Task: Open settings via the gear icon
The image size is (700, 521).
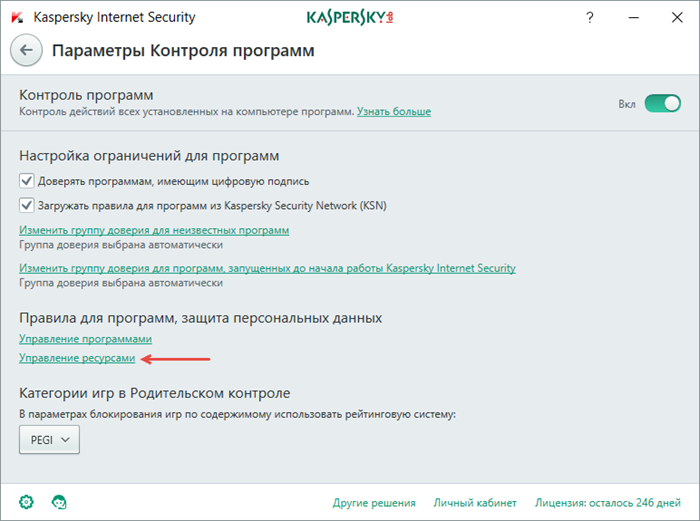Action: pyautogui.click(x=26, y=502)
